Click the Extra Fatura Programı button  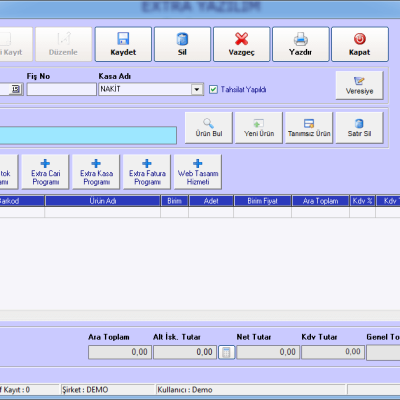(147, 172)
